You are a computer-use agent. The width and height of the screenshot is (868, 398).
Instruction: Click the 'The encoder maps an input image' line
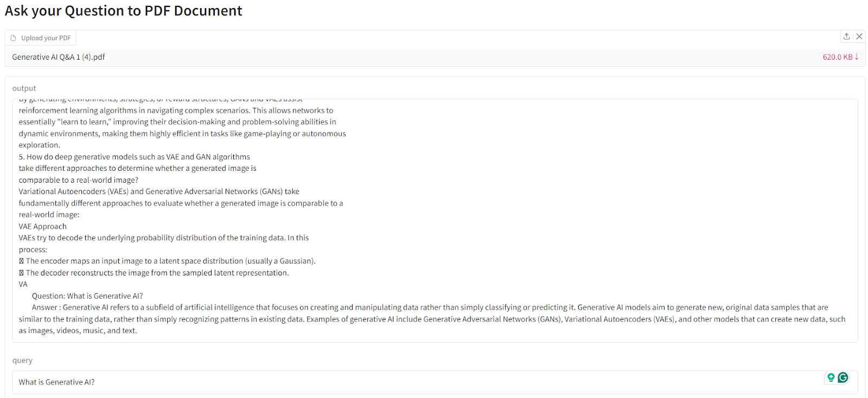[170, 261]
